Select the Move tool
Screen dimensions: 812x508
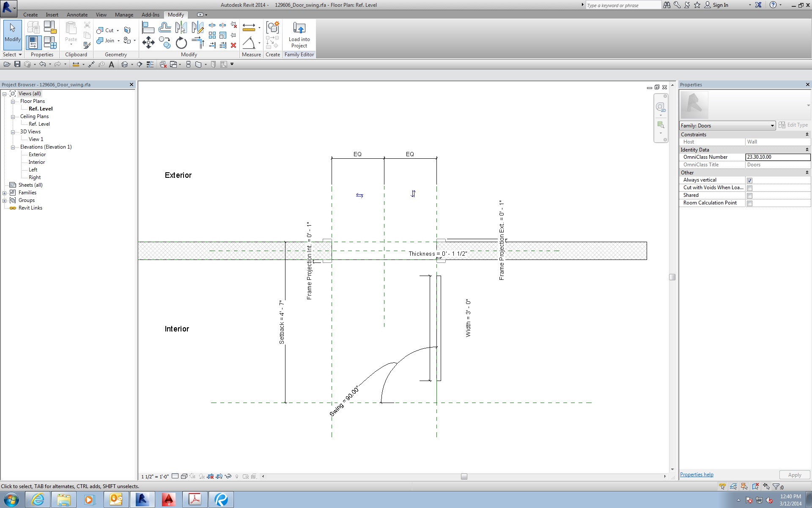(148, 42)
